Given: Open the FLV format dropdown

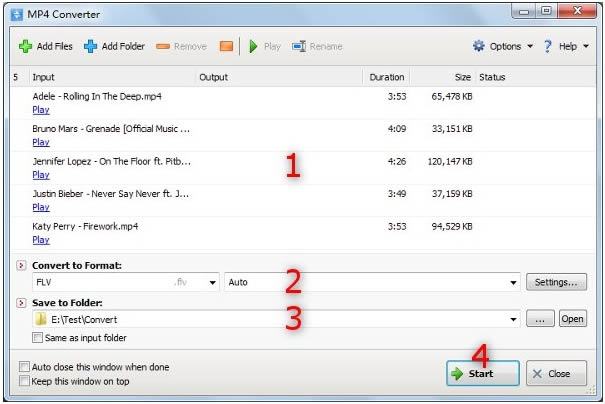Looking at the screenshot, I should [x=212, y=282].
